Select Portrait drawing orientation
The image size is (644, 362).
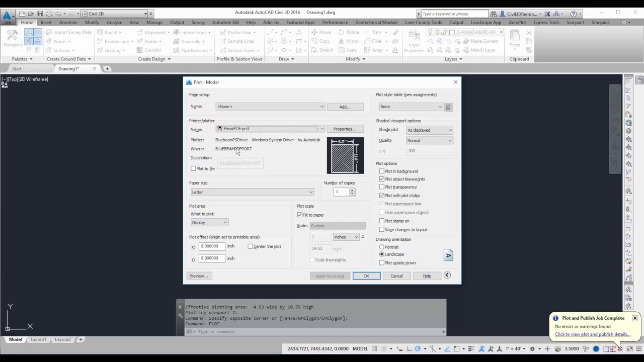(x=381, y=247)
